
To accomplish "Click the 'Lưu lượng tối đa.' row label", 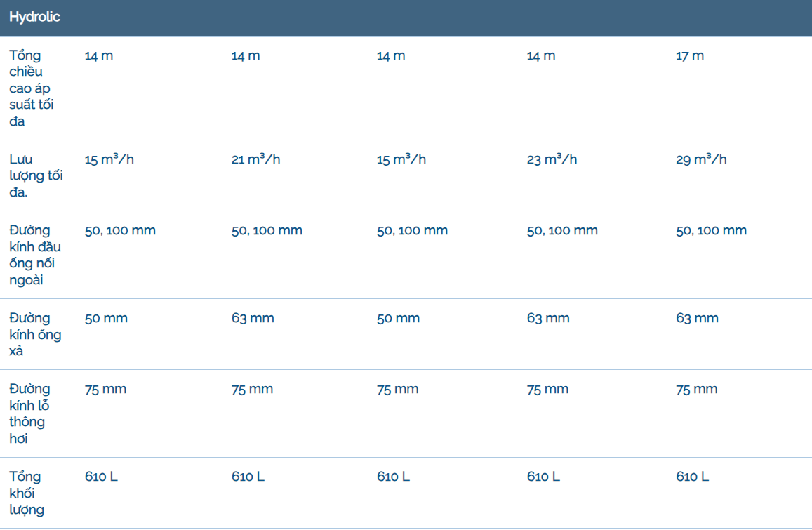I will point(36,175).
